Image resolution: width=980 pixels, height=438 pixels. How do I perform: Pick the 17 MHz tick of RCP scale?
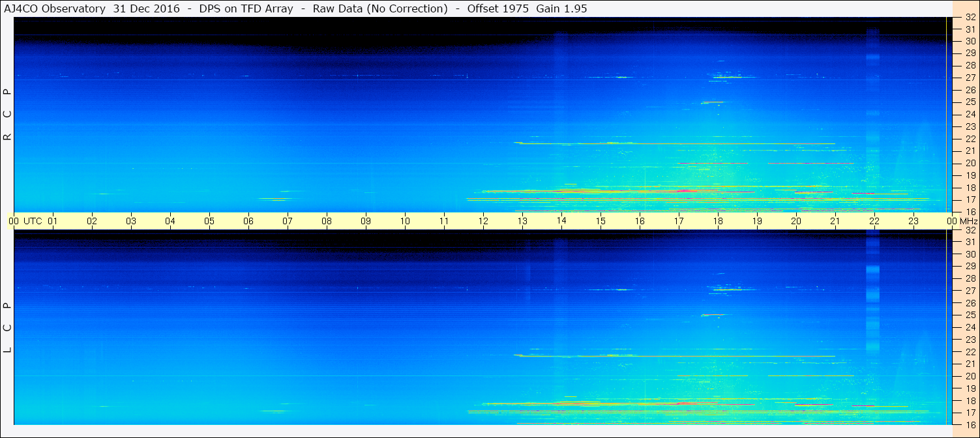tap(970, 199)
